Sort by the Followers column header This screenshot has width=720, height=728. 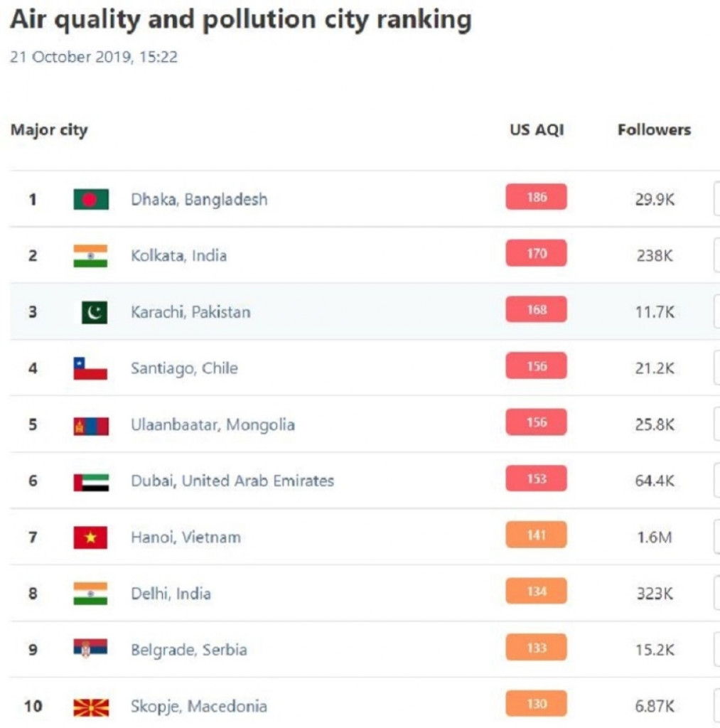click(654, 130)
